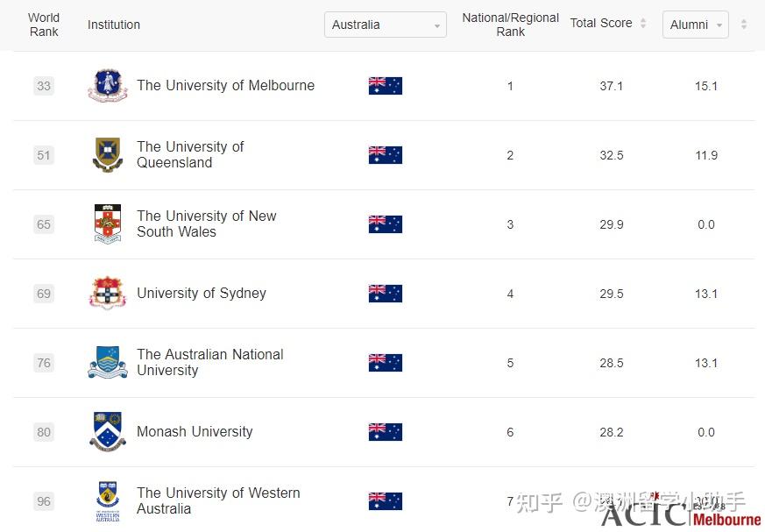Image resolution: width=765 pixels, height=532 pixels.
Task: Click total score 28.2 for Monash
Action: [x=612, y=433]
